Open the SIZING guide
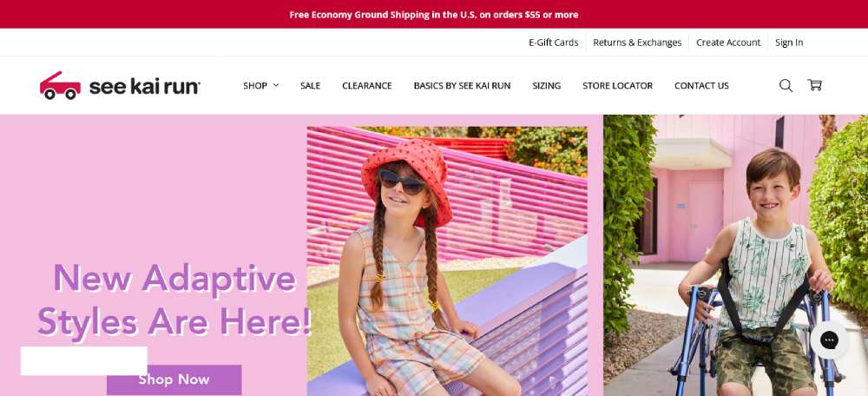 click(x=546, y=86)
